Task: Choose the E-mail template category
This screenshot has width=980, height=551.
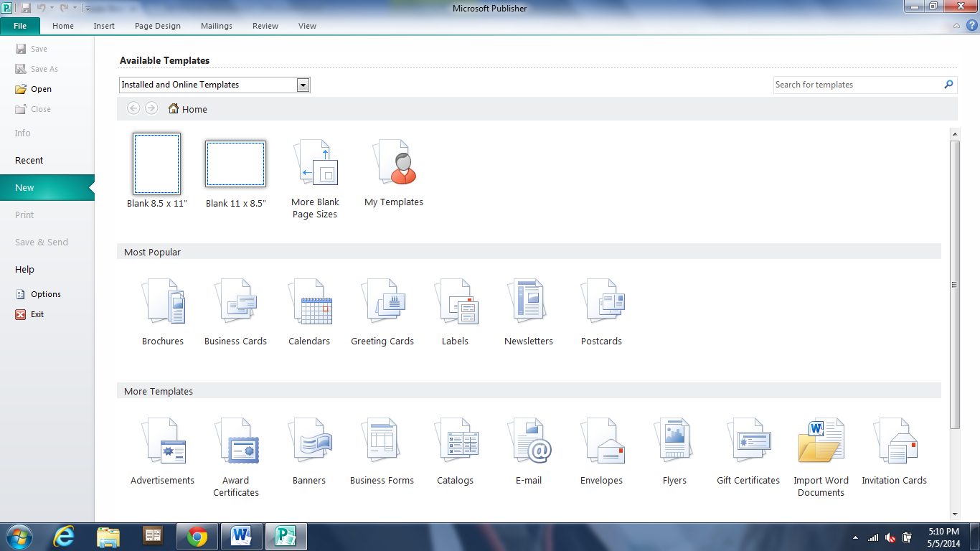Action: [x=529, y=452]
